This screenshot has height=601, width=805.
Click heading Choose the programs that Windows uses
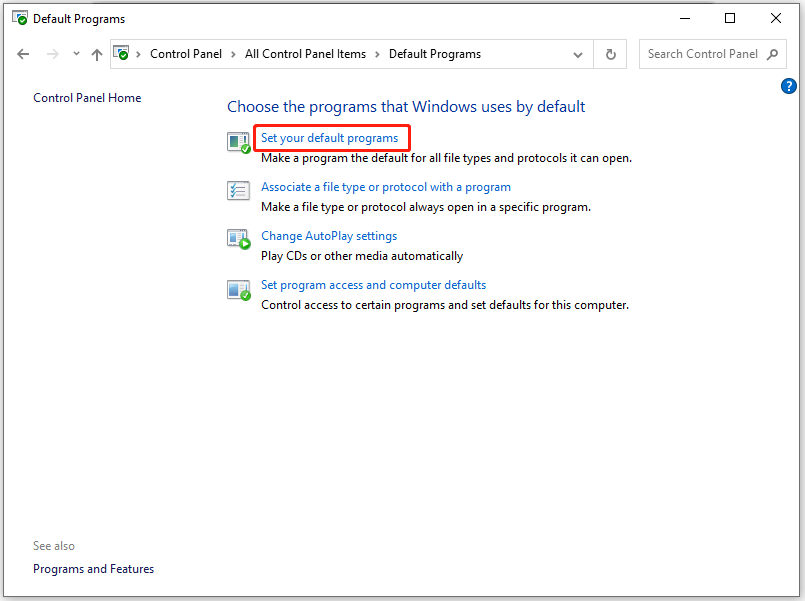[406, 106]
